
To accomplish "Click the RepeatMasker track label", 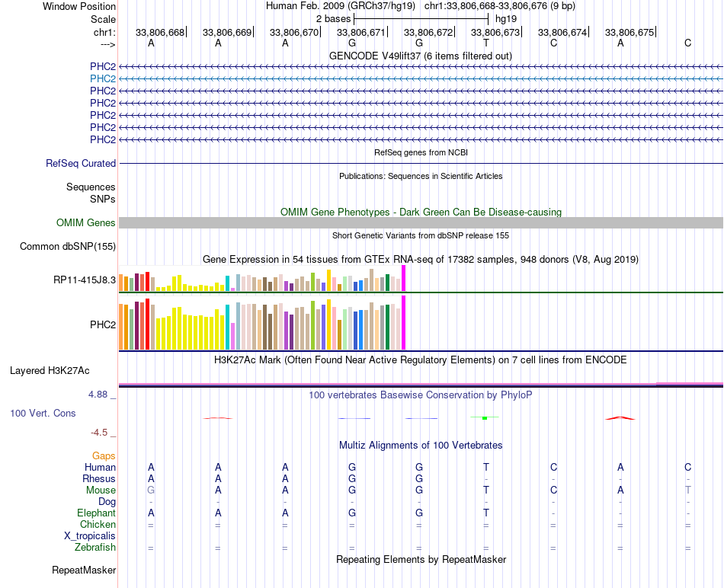I will pos(84,570).
